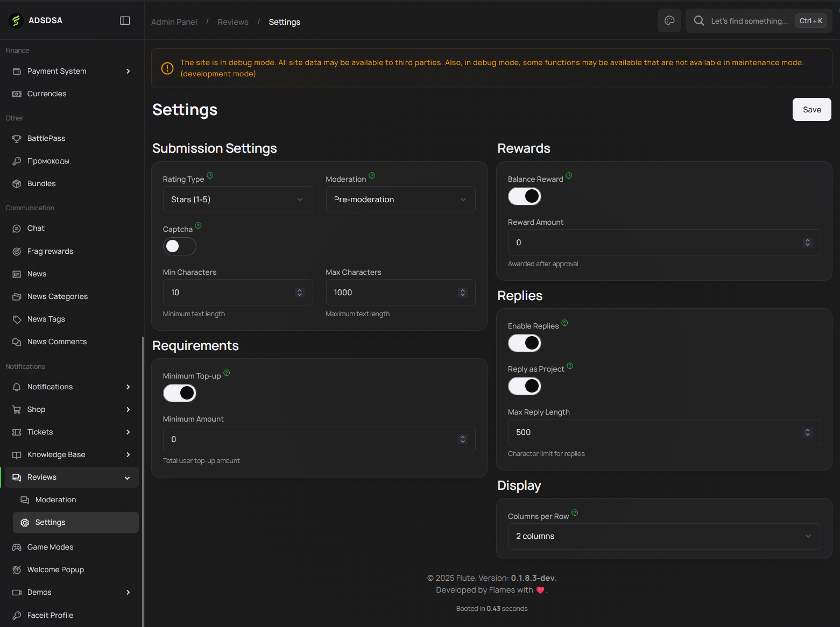Open the theme palette icon
840x627 pixels.
(x=669, y=20)
